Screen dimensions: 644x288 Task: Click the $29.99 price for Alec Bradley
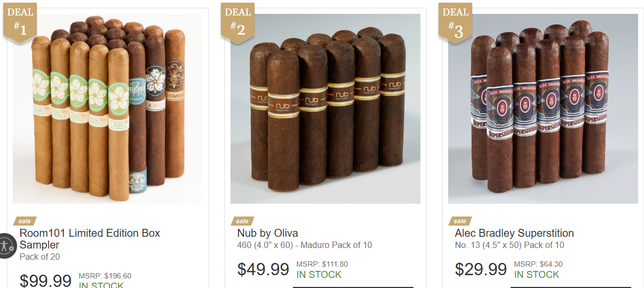tap(481, 269)
